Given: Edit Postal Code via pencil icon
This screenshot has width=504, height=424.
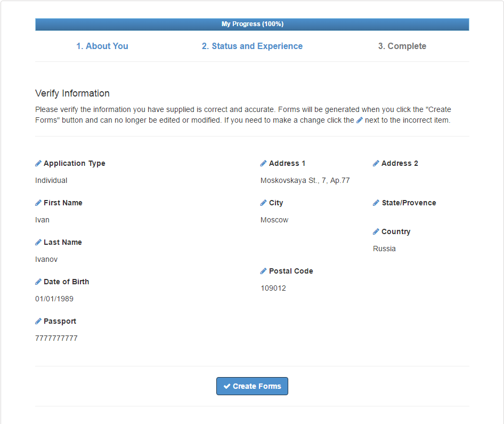Looking at the screenshot, I should click(x=263, y=271).
